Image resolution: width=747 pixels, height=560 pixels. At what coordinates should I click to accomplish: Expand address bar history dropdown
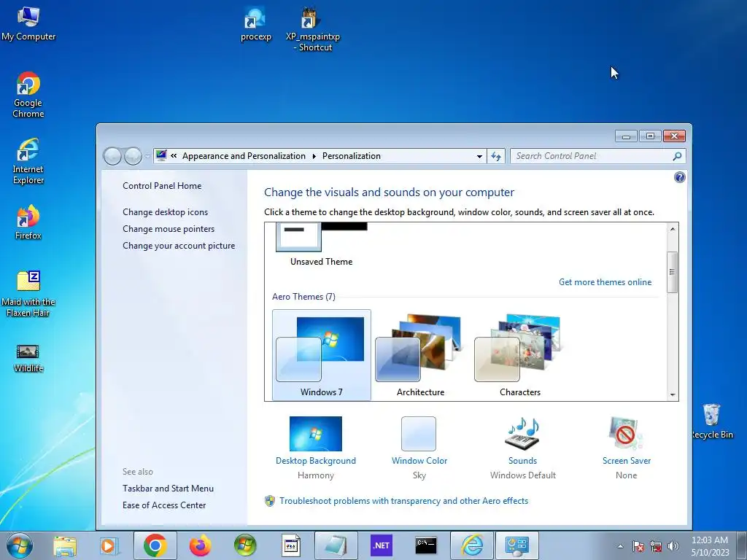pyautogui.click(x=479, y=156)
